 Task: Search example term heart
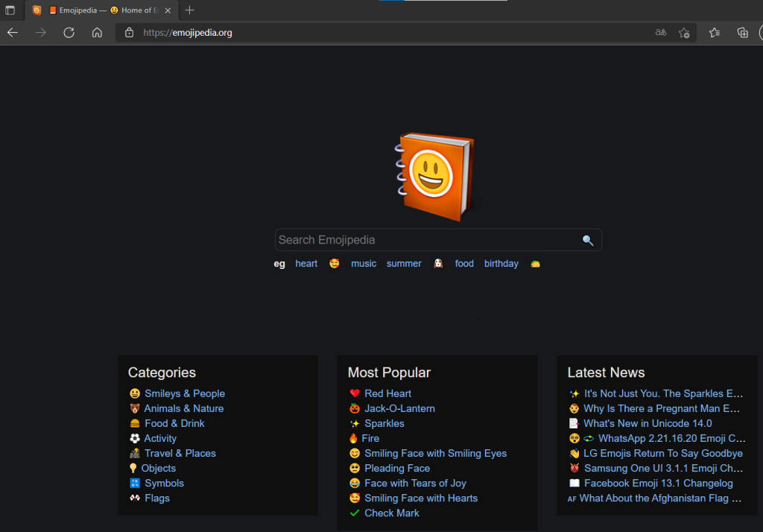coord(306,264)
